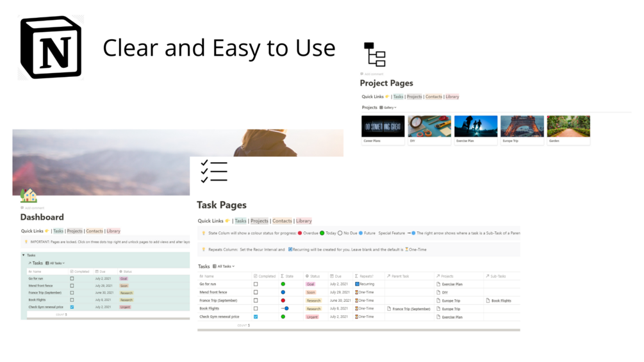Open the Gallery view dropdown in Project Pages

pos(388,108)
